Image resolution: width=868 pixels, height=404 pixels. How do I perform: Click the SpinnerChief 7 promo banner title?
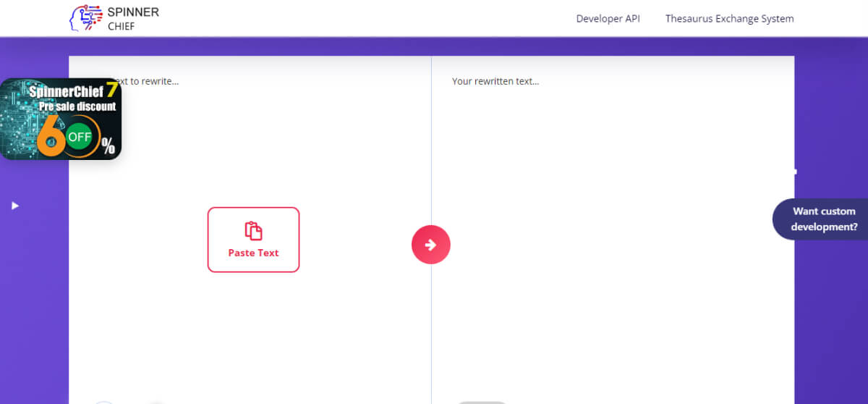(x=72, y=91)
